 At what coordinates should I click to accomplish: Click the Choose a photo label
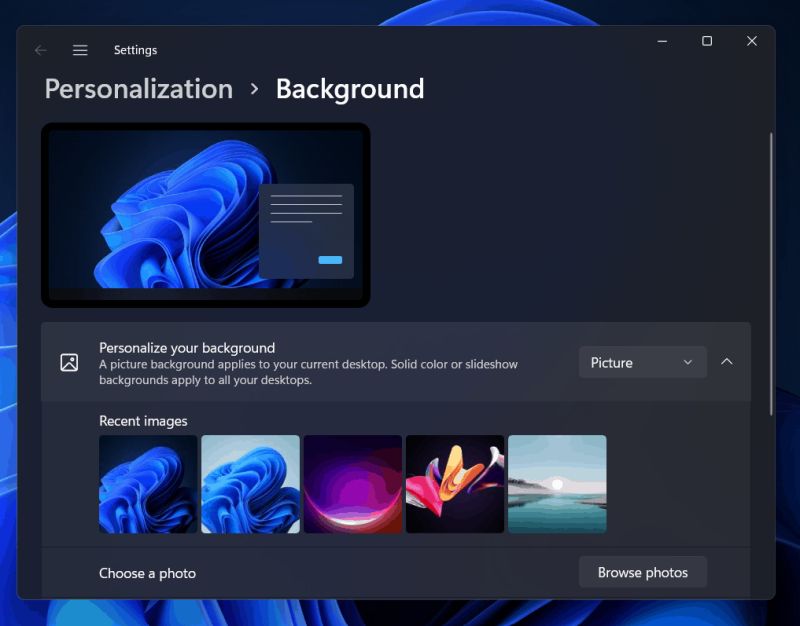(147, 573)
